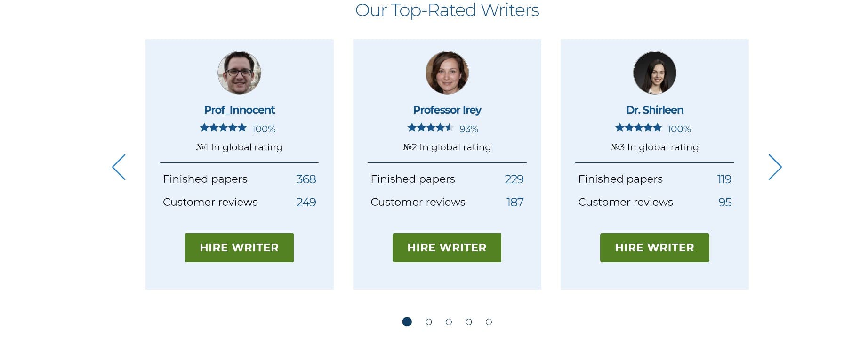This screenshot has height=341, width=868.
Task: Click Prof_Innocent's star rating
Action: tap(223, 128)
